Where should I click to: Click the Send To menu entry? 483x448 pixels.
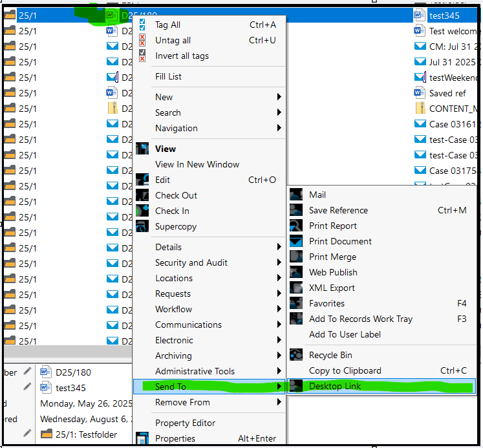pos(209,387)
